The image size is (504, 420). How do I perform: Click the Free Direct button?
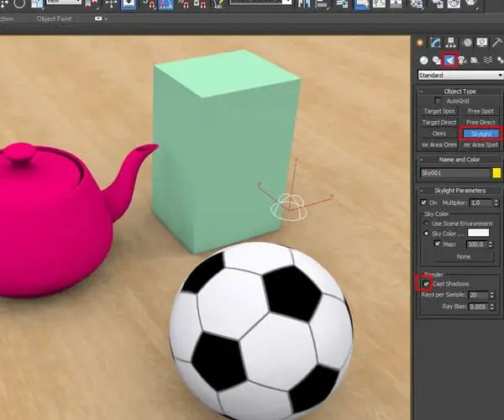click(x=480, y=123)
